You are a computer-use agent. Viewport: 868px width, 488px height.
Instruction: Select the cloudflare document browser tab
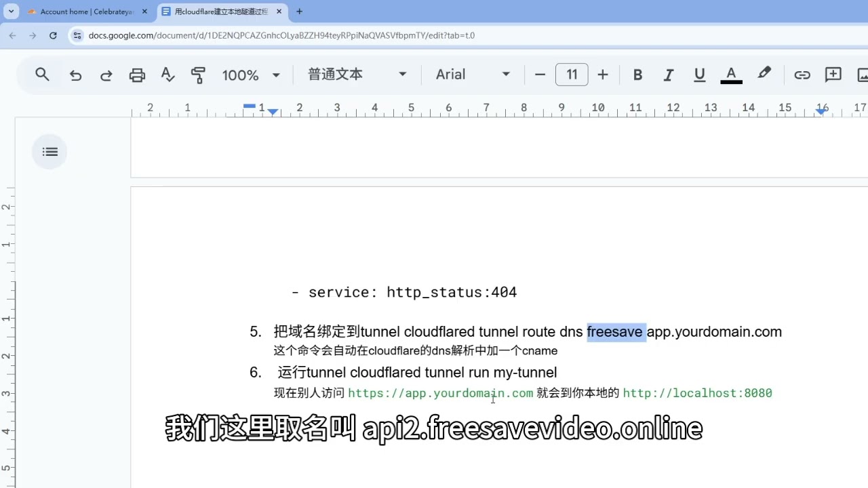(221, 12)
